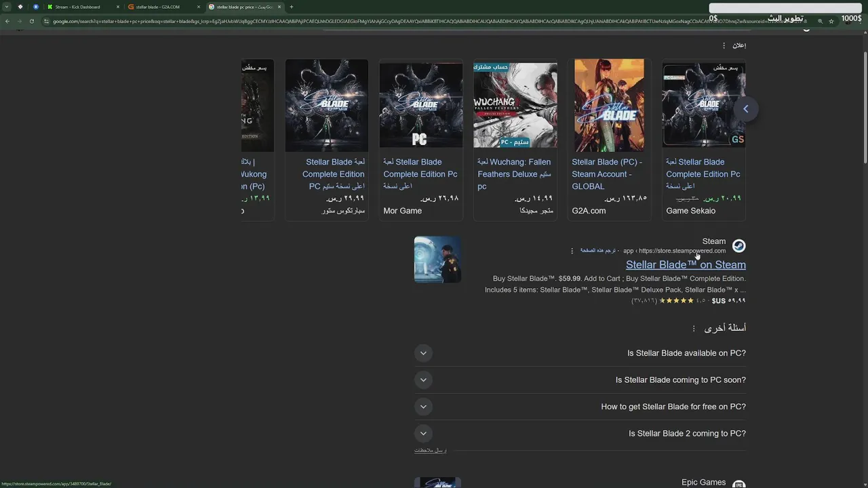Open a new browser tab

click(292, 7)
